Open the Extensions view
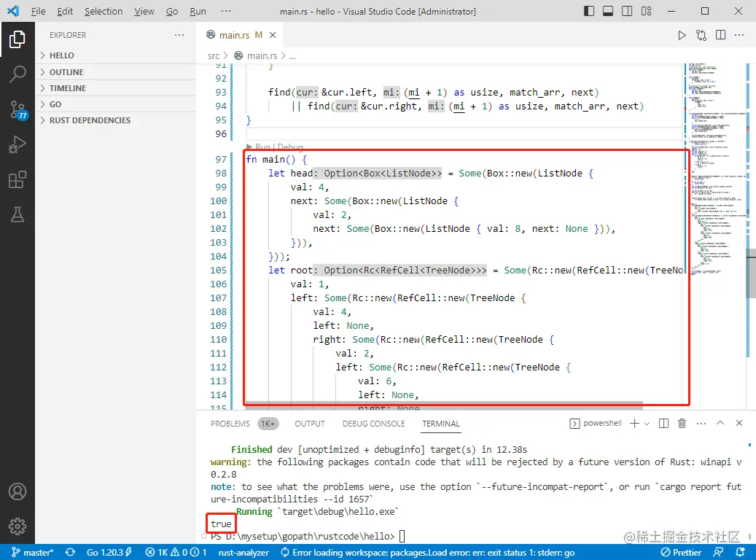The width and height of the screenshot is (756, 560). (17, 179)
